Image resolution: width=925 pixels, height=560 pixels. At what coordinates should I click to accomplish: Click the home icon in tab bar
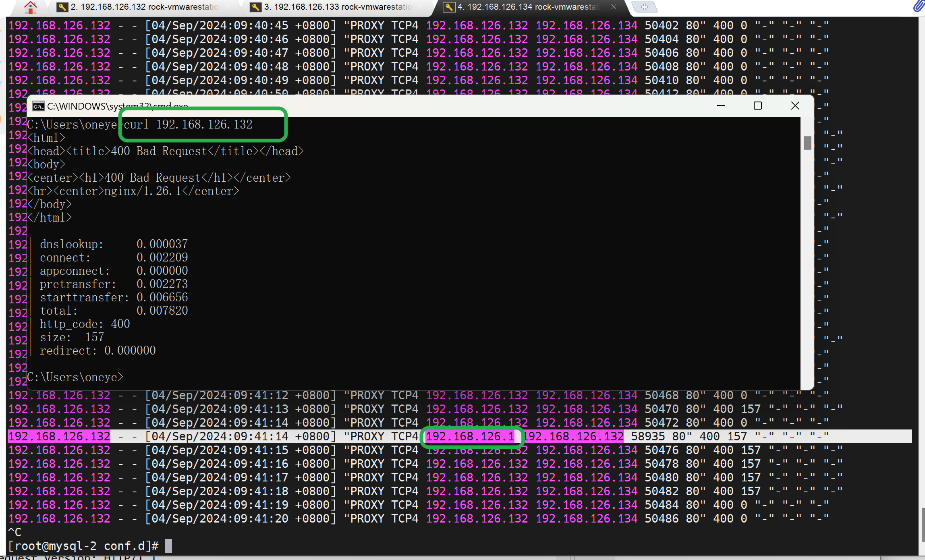point(30,7)
